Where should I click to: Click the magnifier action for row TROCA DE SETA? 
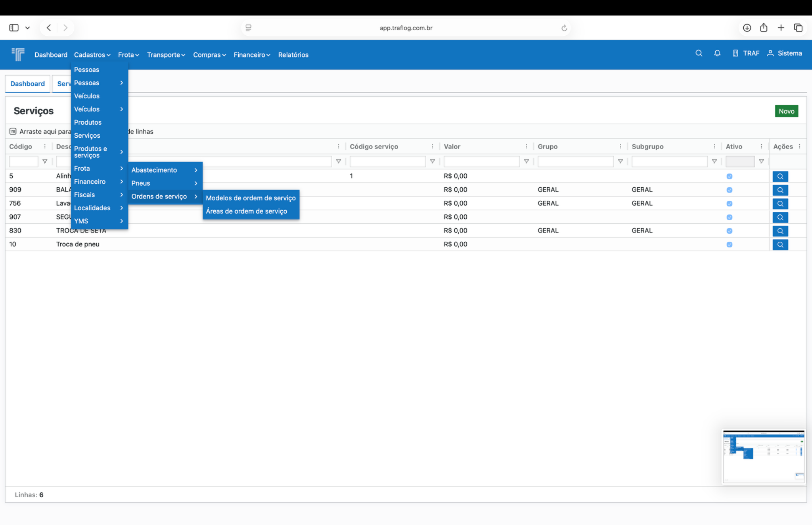pyautogui.click(x=780, y=231)
